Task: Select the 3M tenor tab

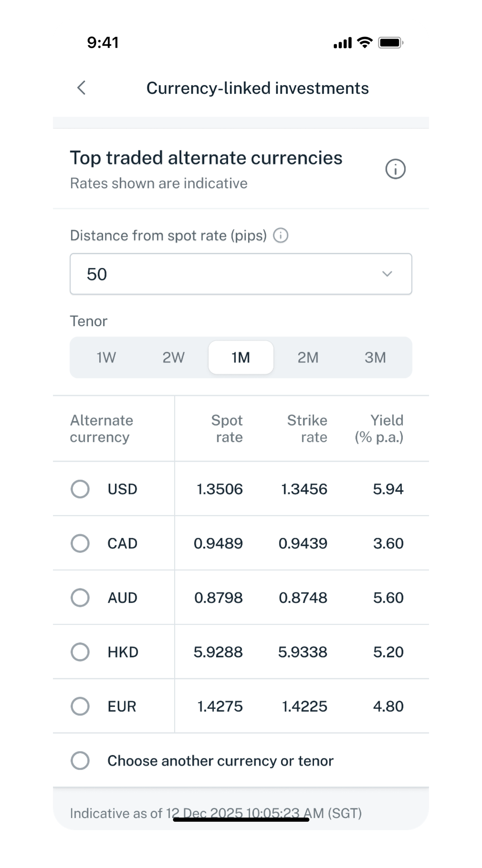Action: [375, 357]
